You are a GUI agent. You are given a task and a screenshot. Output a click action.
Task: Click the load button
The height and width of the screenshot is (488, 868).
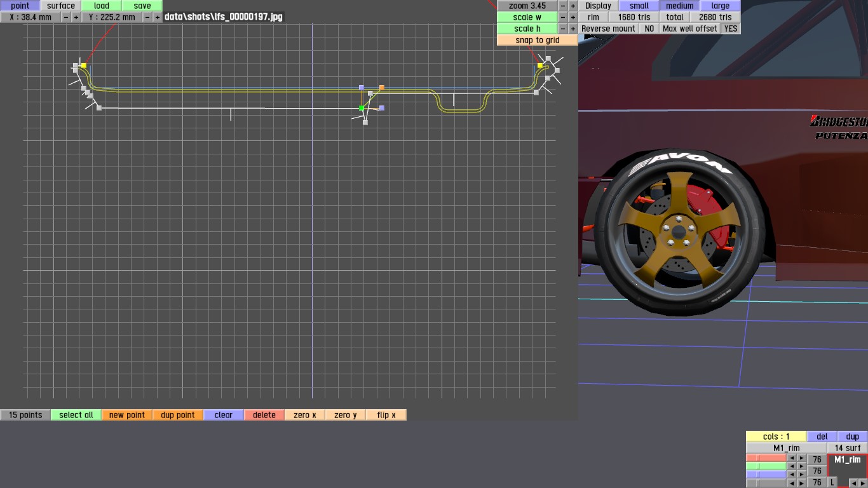[x=102, y=6]
